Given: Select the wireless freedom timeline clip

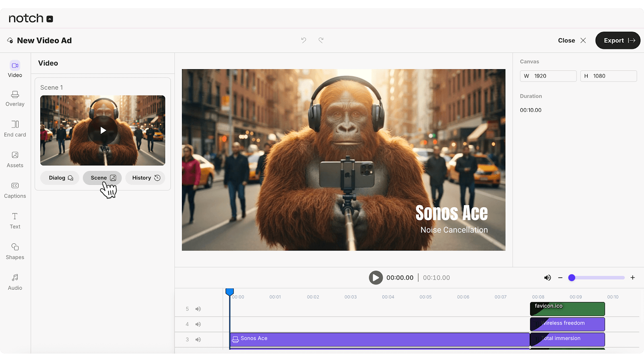Looking at the screenshot, I should click(568, 324).
